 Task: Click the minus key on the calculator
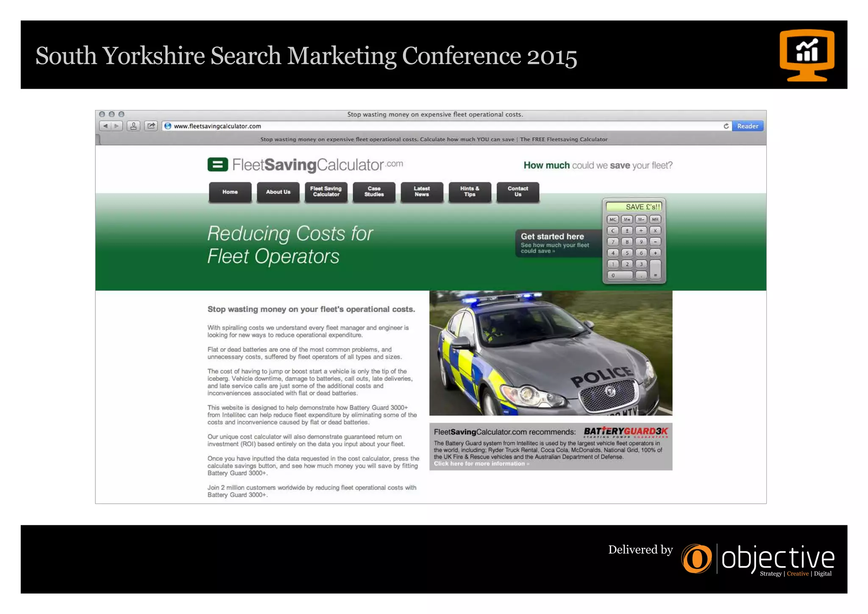(655, 242)
